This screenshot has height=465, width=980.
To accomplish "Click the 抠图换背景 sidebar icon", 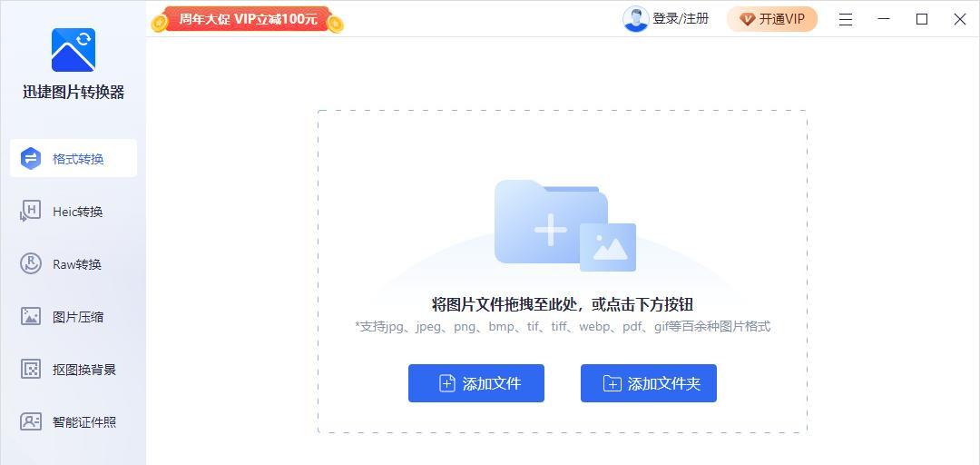I will click(31, 370).
